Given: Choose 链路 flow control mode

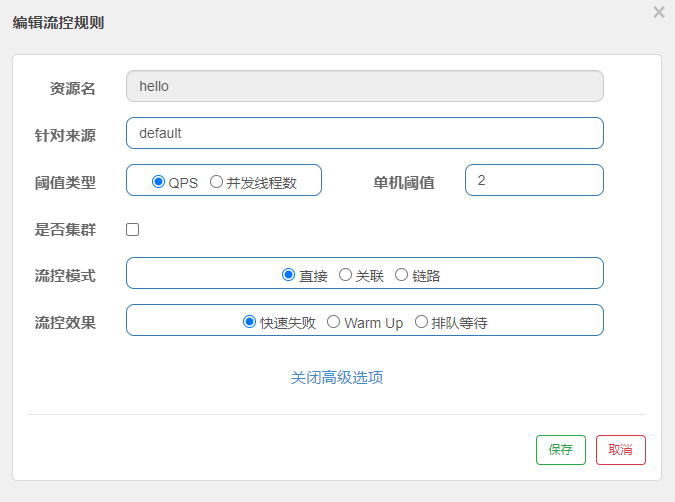Looking at the screenshot, I should 402,275.
